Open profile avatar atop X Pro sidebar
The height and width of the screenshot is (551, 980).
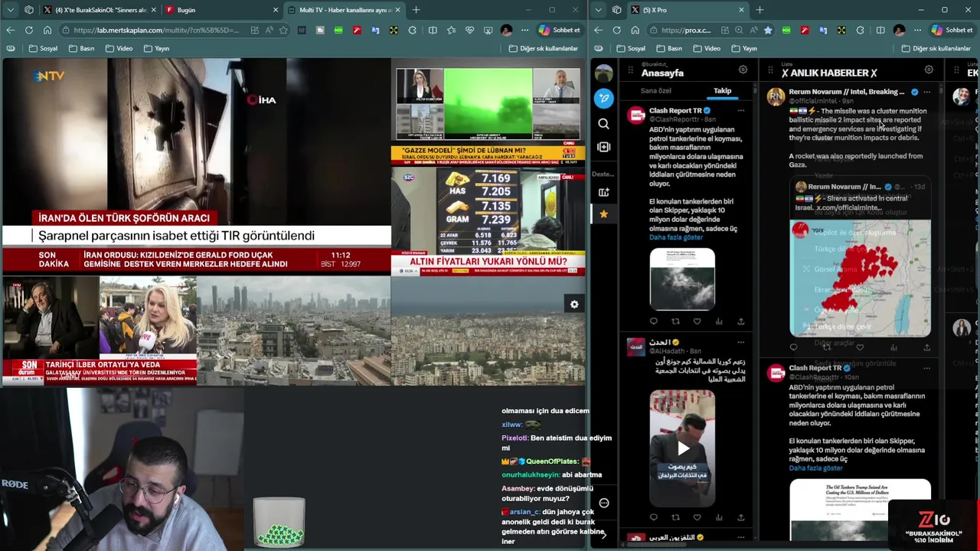point(604,73)
